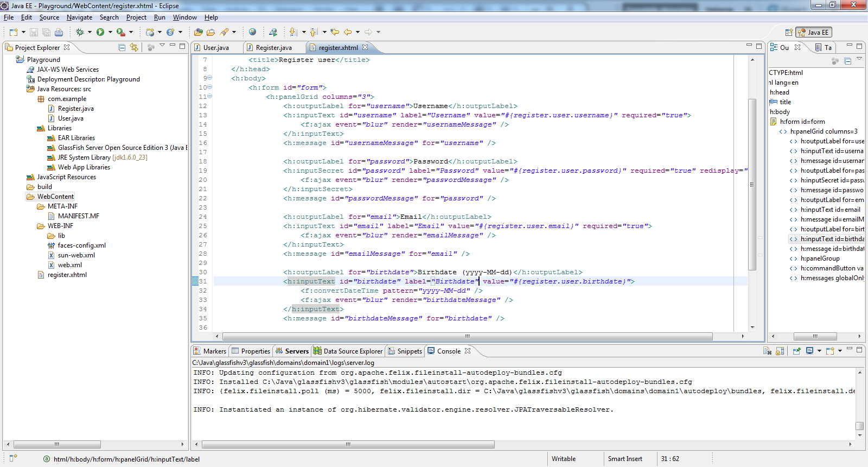Click the Open Perspective icon
This screenshot has width=868, height=467.
pos(789,33)
